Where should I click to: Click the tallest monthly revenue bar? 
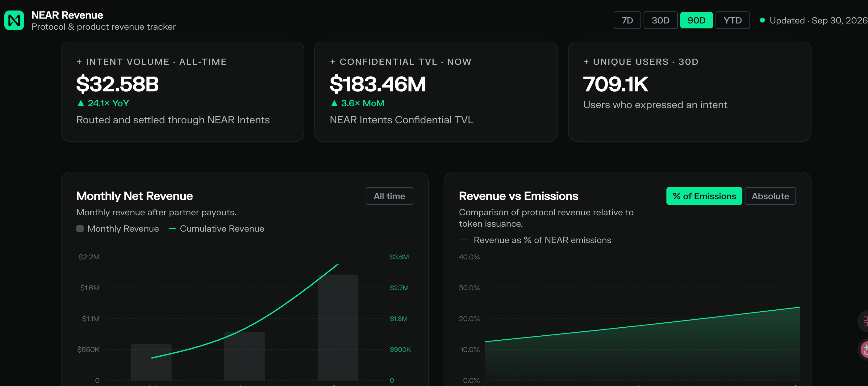pos(338,327)
